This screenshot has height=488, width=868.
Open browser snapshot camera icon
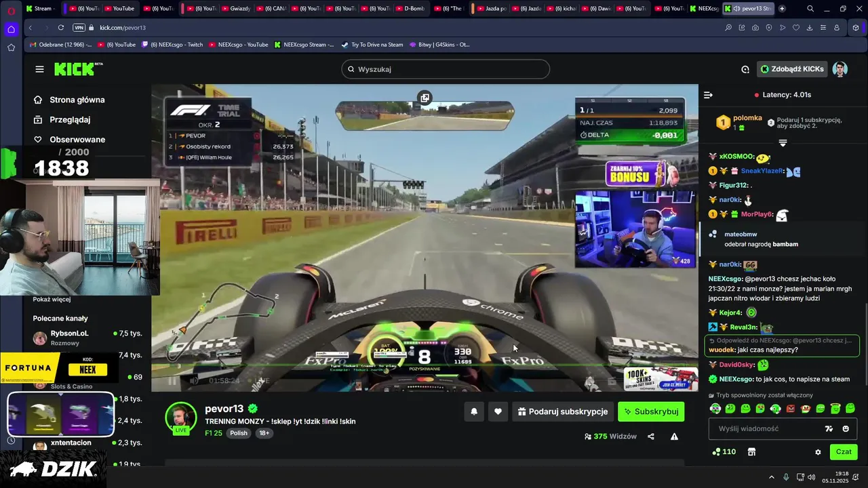tap(755, 28)
